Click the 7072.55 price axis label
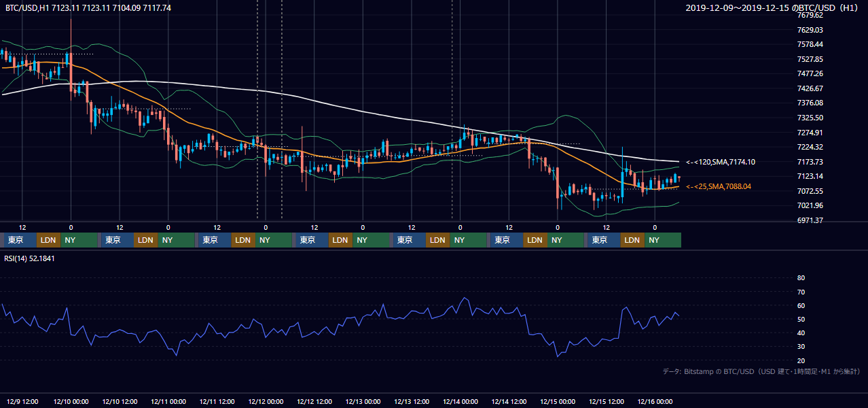 click(810, 191)
